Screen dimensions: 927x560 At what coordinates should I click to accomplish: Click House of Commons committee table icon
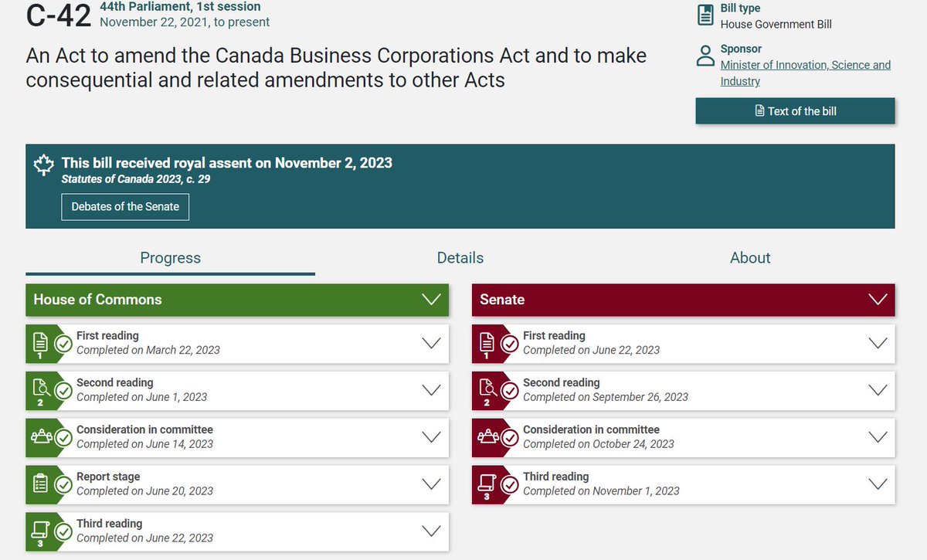(x=40, y=437)
